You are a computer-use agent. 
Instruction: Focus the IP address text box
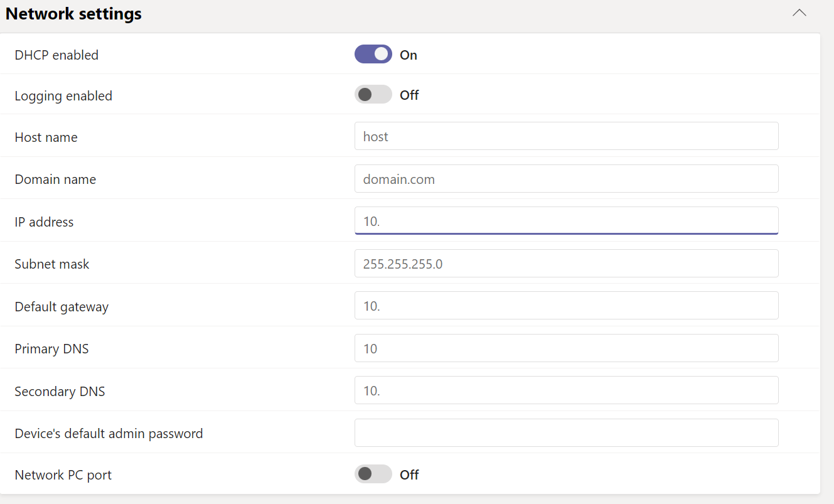point(566,221)
